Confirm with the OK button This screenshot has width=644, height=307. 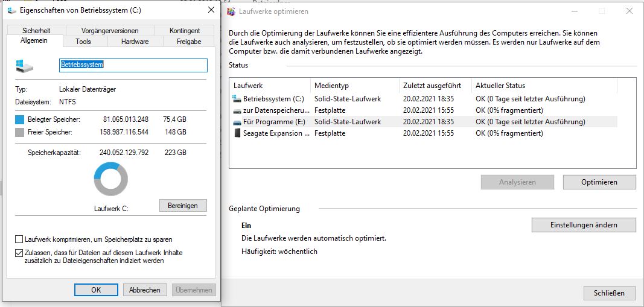(x=96, y=290)
